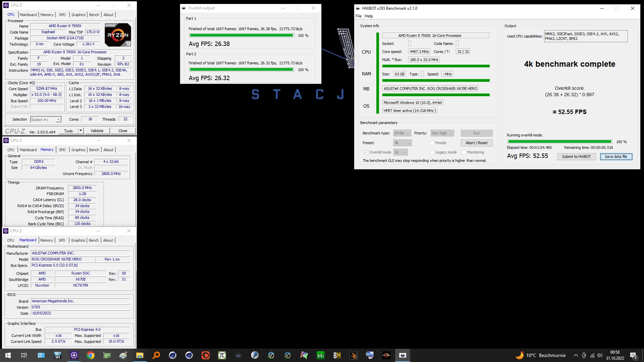Screen dimensions: 644x362
Task: Click the purple CPU-Z chip taskbar icon
Action: point(74,355)
